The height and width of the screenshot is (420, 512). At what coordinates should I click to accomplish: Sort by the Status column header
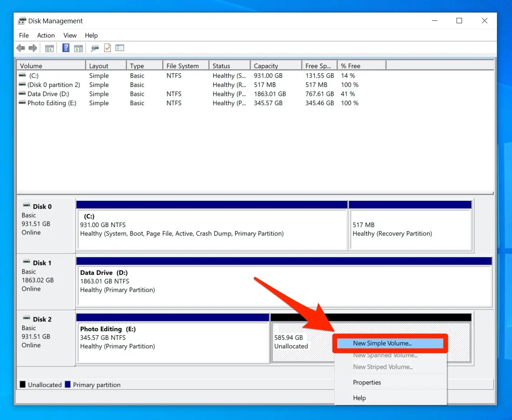(230, 66)
